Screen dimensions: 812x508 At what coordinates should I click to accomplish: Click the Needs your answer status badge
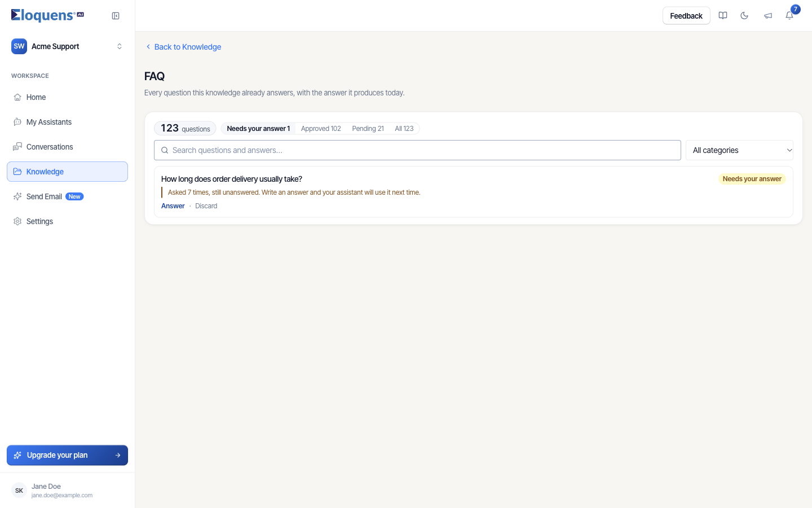(752, 179)
